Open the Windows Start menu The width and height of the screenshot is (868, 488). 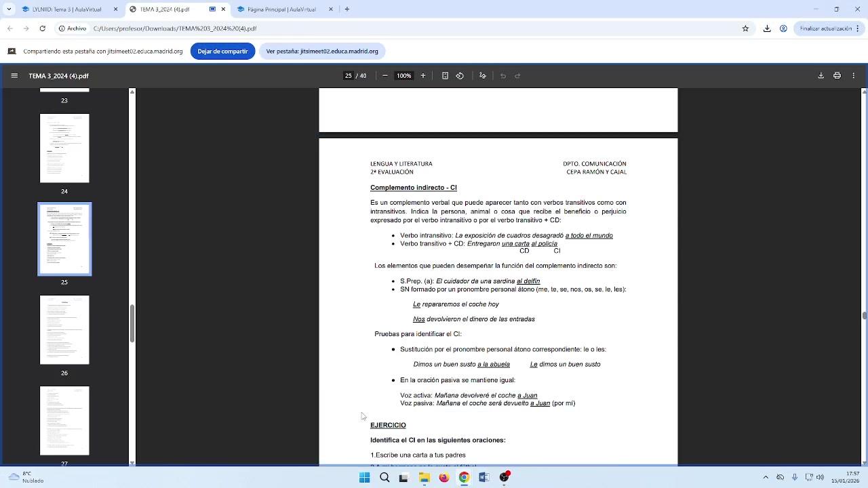click(365, 477)
